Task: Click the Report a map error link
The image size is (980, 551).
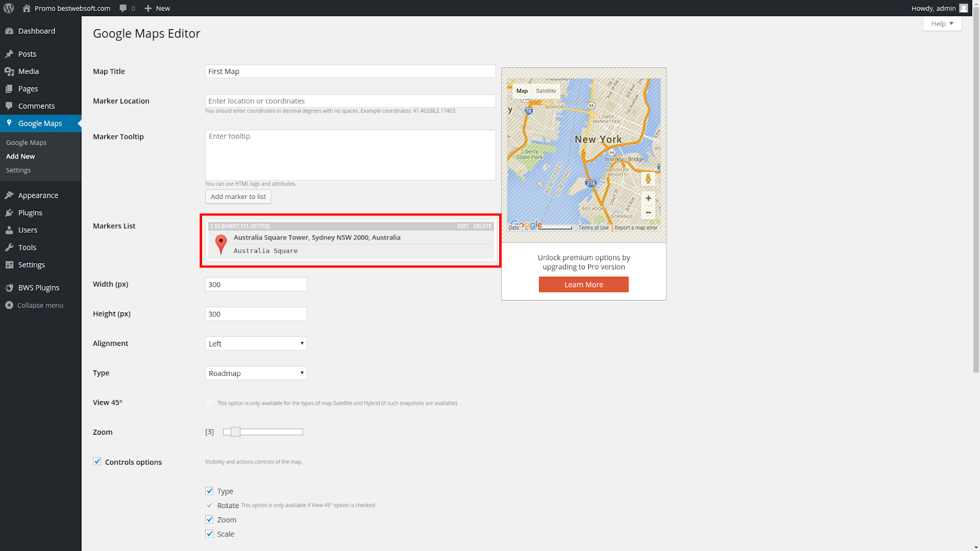Action: (x=636, y=228)
